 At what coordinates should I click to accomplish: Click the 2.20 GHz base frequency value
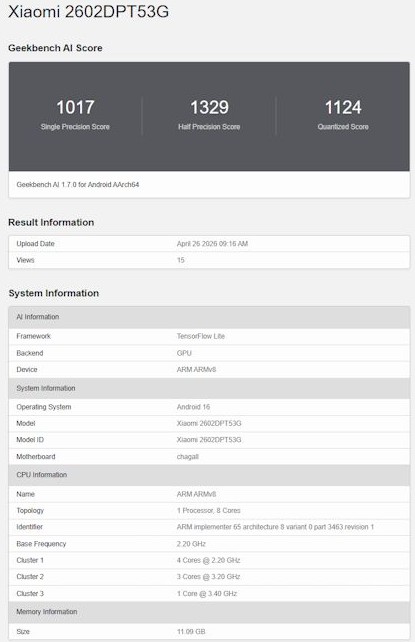pos(191,544)
